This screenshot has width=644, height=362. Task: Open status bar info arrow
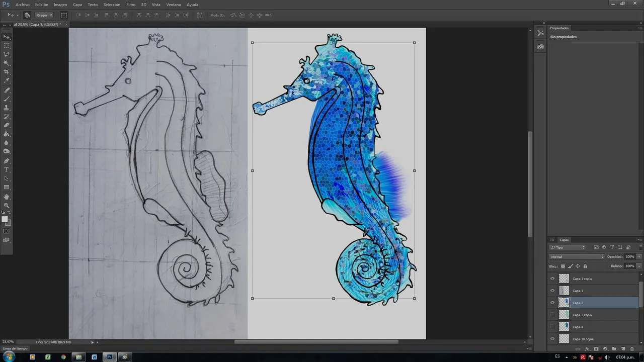(92, 342)
